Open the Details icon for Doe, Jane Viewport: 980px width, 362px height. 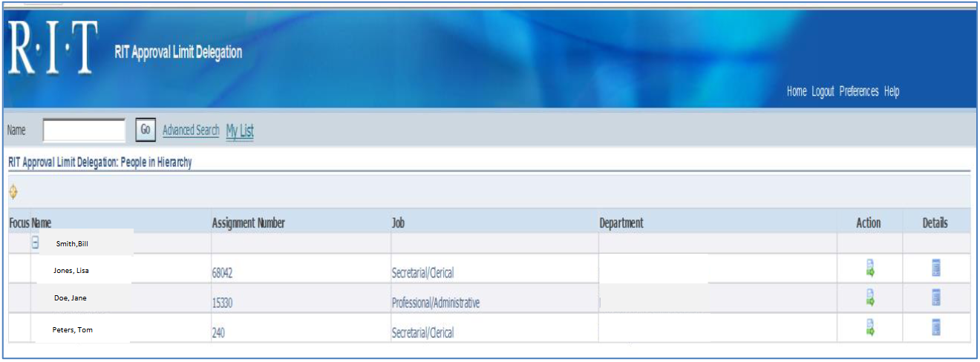click(936, 298)
